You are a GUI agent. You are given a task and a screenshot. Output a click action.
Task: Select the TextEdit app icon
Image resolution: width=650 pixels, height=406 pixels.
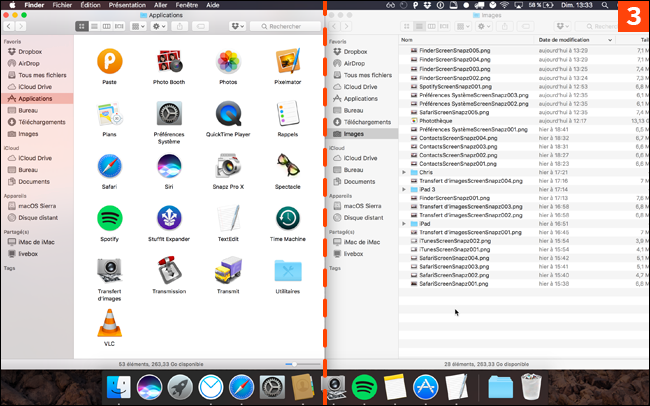[228, 218]
